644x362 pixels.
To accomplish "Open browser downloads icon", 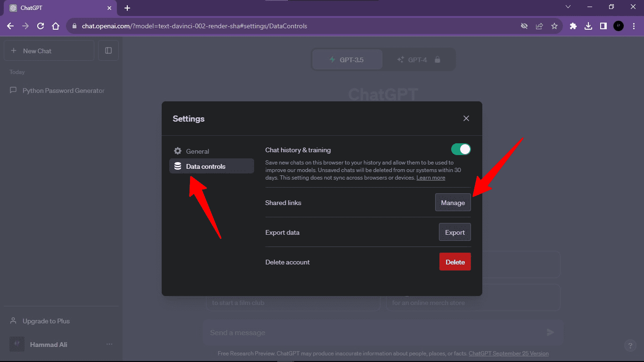I will [588, 26].
